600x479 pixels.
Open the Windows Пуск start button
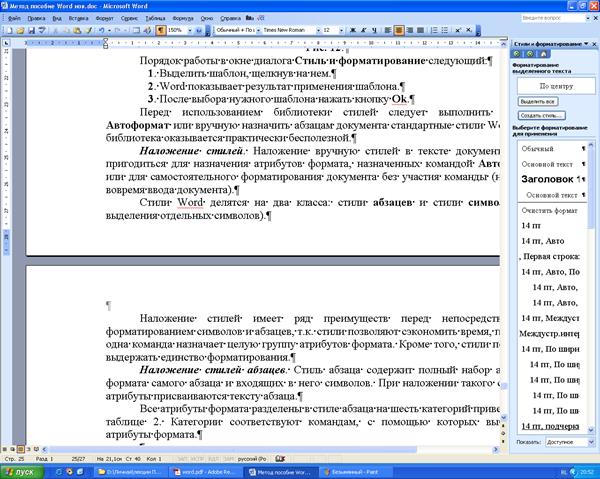tap(23, 472)
